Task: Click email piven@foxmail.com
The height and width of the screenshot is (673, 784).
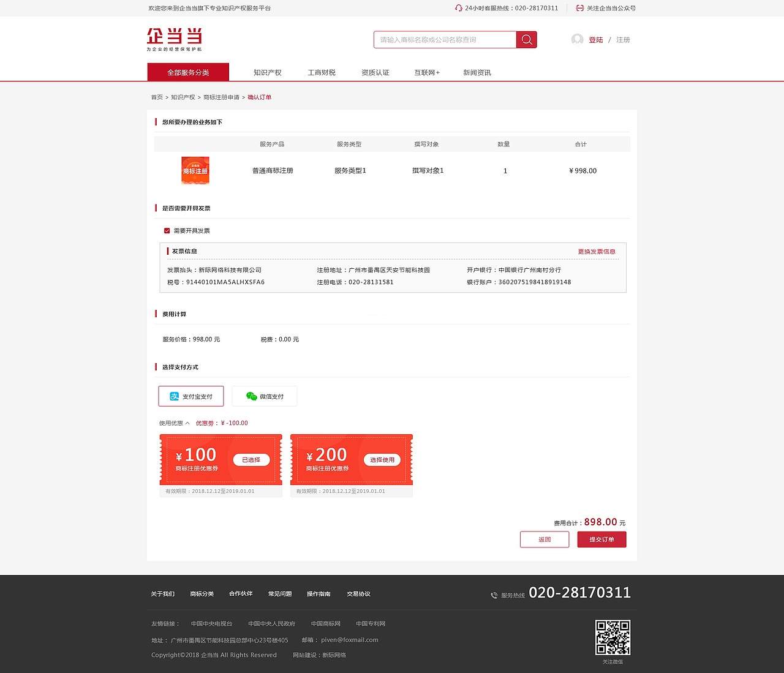Action: [x=349, y=640]
